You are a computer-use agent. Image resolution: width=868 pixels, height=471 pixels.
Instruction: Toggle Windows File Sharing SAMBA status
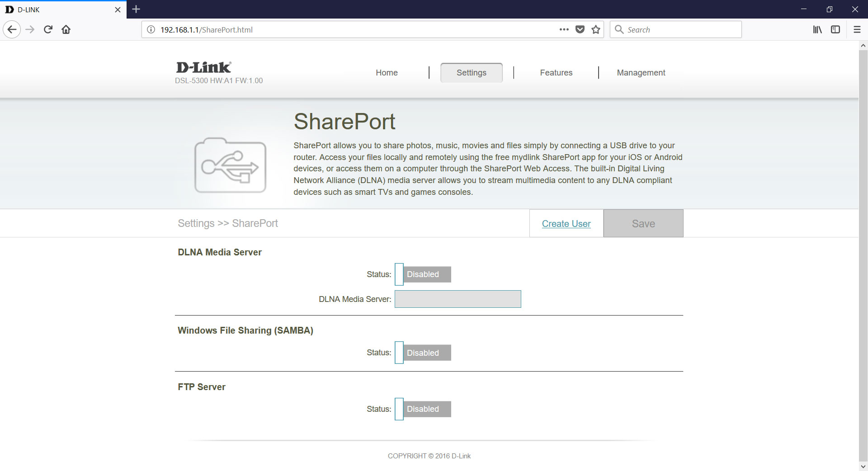[x=423, y=353]
